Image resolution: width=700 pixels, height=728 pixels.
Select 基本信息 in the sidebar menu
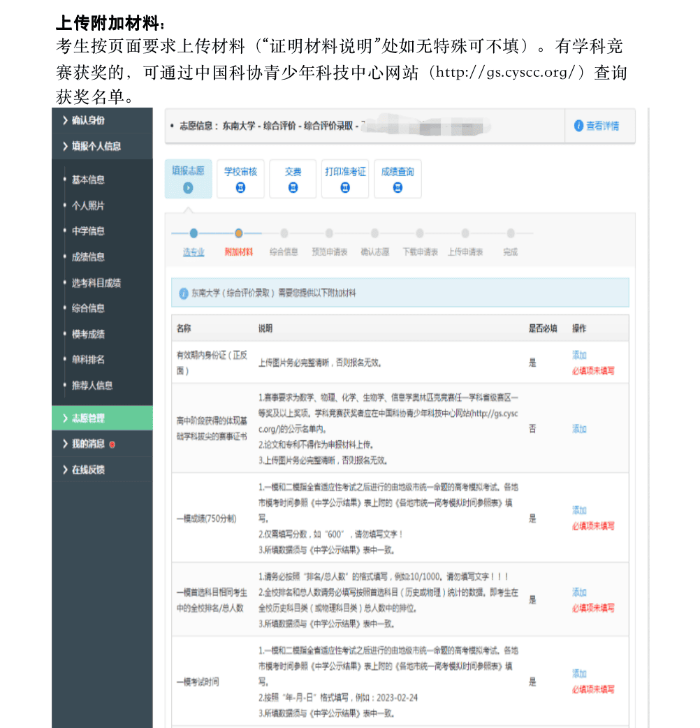(x=88, y=180)
